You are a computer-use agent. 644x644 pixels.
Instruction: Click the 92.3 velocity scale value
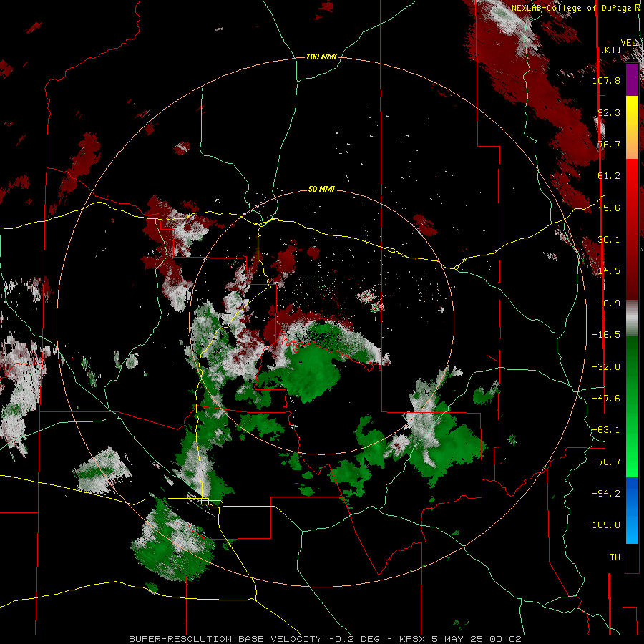(x=609, y=112)
